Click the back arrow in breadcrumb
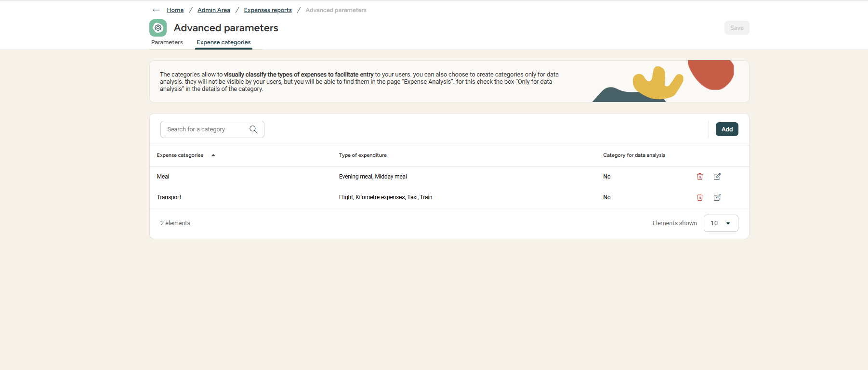 coord(156,10)
